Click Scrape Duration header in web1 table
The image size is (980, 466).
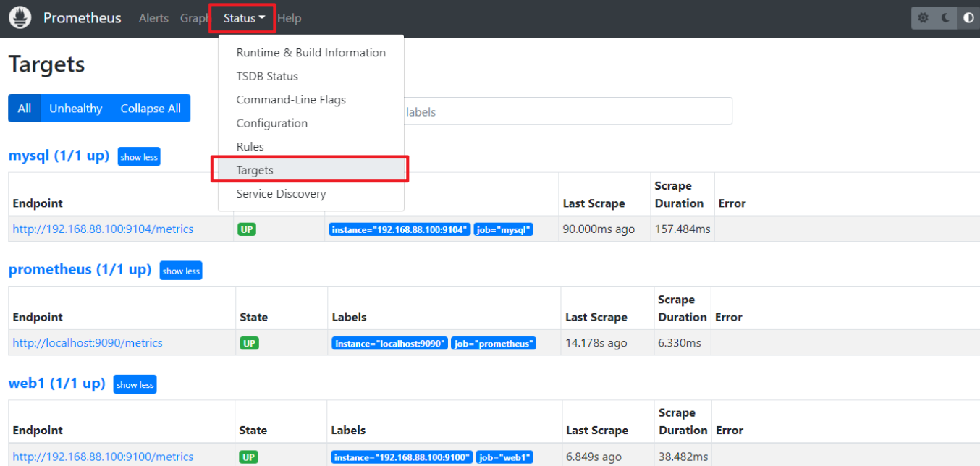[683, 421]
